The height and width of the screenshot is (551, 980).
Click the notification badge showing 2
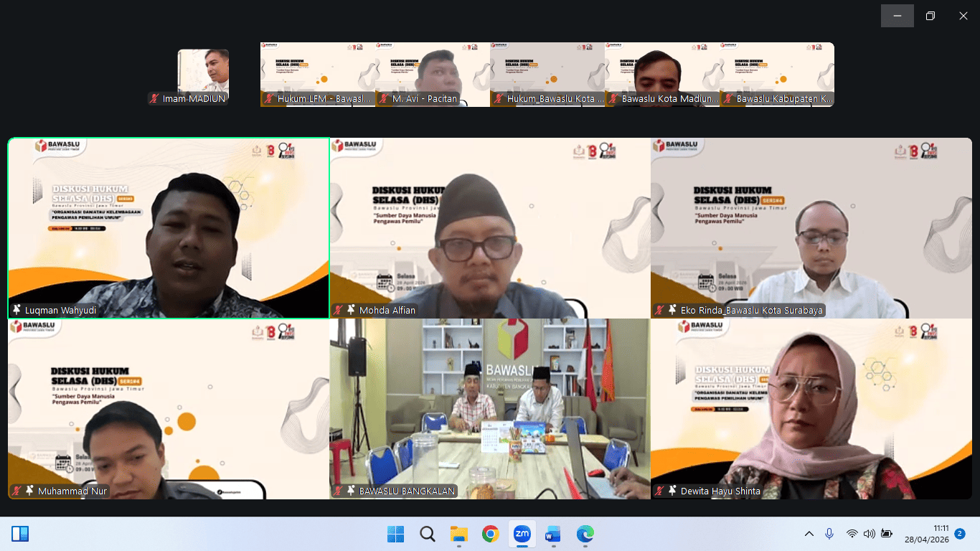click(x=959, y=534)
